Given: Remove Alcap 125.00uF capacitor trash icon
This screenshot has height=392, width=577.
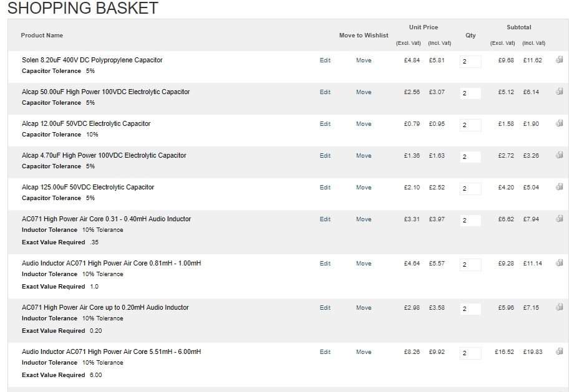Looking at the screenshot, I should click(560, 187).
